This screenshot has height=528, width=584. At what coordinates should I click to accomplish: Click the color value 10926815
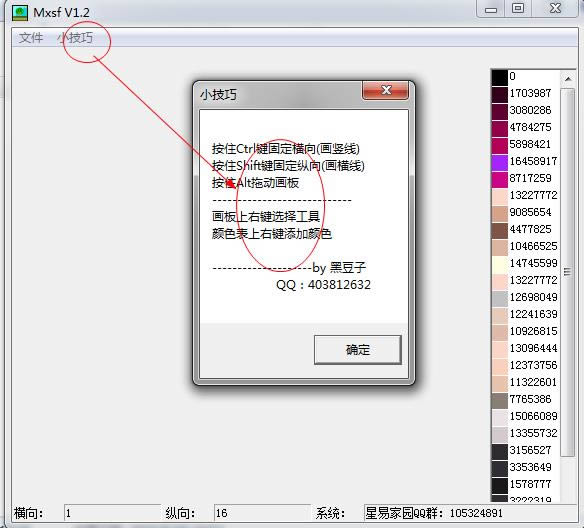coord(533,331)
